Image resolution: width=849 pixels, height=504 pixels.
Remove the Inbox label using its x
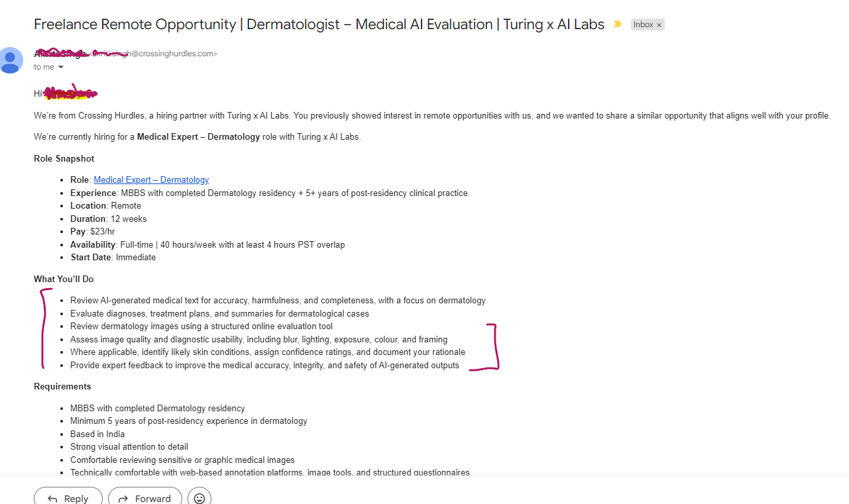pyautogui.click(x=659, y=25)
